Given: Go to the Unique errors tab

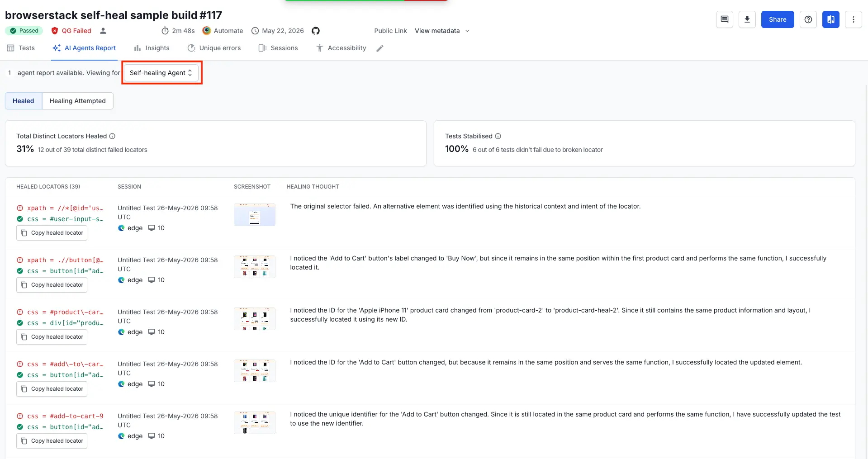Looking at the screenshot, I should pos(214,48).
